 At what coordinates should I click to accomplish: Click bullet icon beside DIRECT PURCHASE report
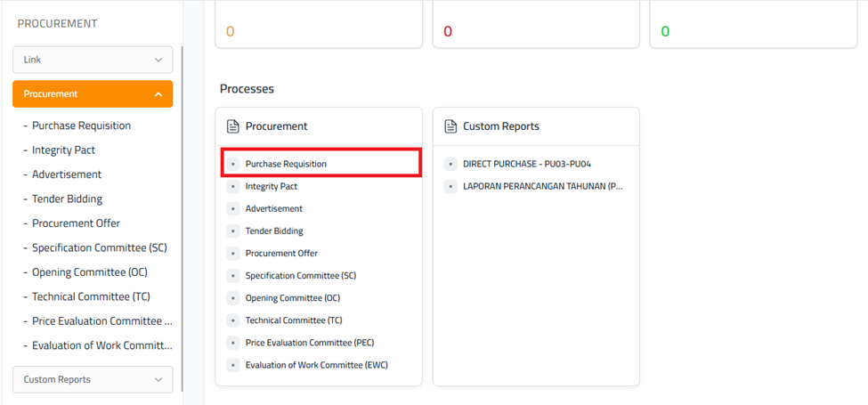(x=450, y=164)
